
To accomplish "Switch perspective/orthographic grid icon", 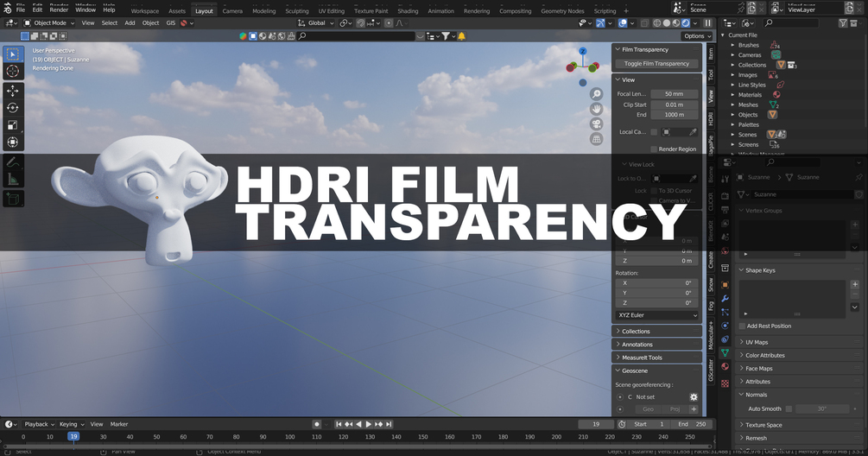I will pos(596,139).
